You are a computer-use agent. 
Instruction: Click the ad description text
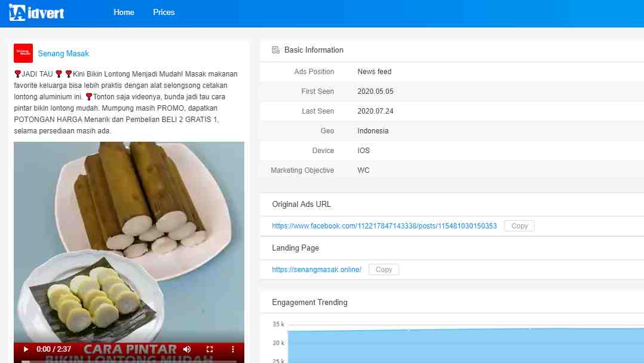tap(125, 102)
